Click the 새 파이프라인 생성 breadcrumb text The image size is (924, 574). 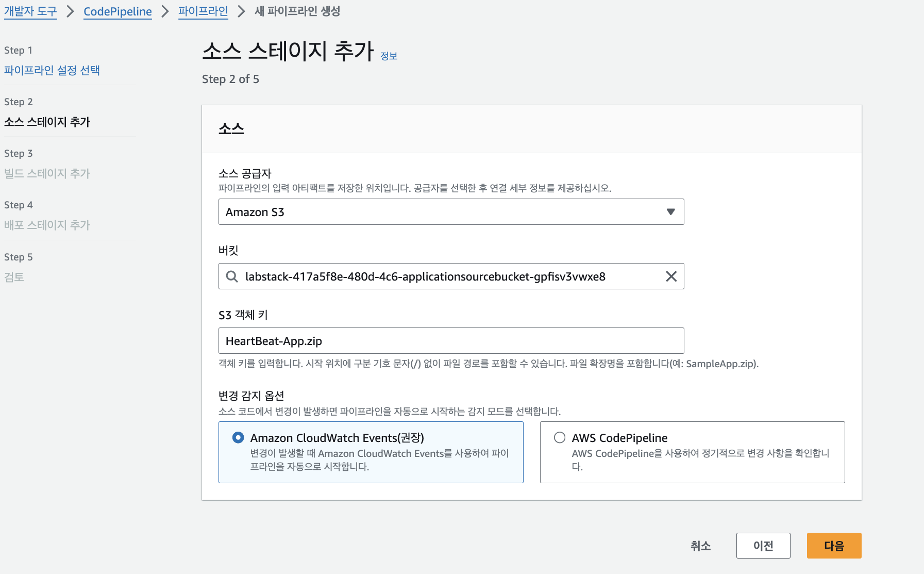point(297,11)
